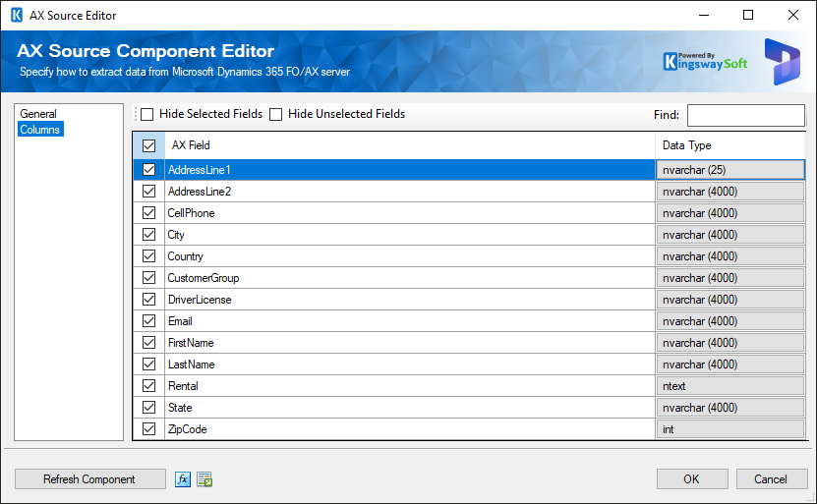Click the AX Field column header
Screen dimensions: 817x504
[410, 145]
